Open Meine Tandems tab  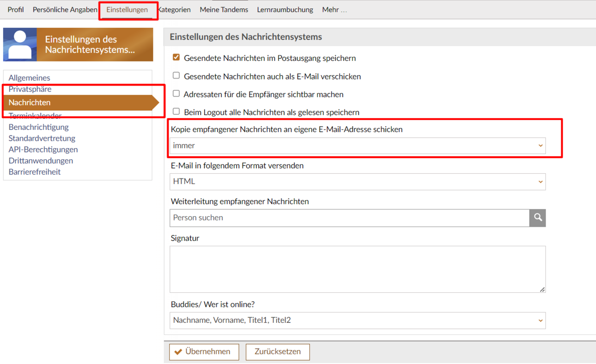coord(224,9)
